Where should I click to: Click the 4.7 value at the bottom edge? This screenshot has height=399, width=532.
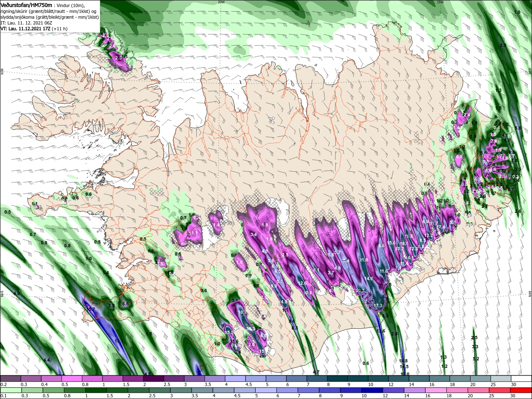point(316,372)
